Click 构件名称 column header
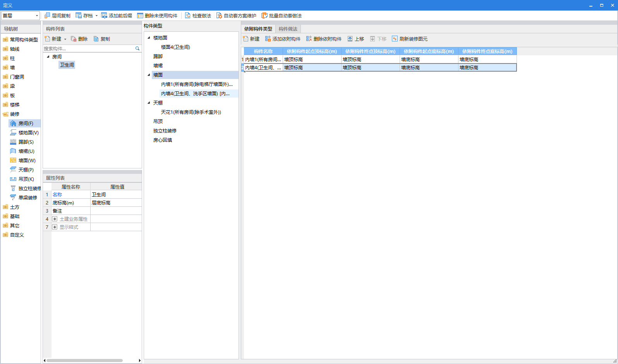618x364 pixels. (263, 51)
